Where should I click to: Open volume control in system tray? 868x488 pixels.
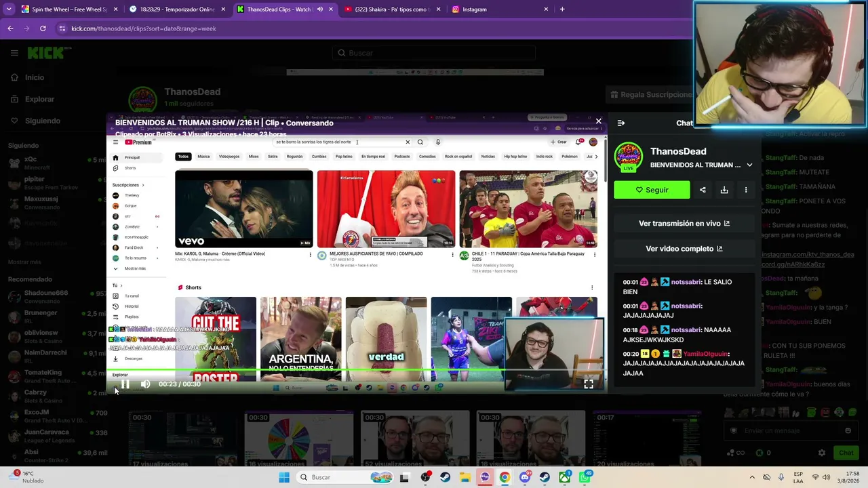(x=827, y=477)
